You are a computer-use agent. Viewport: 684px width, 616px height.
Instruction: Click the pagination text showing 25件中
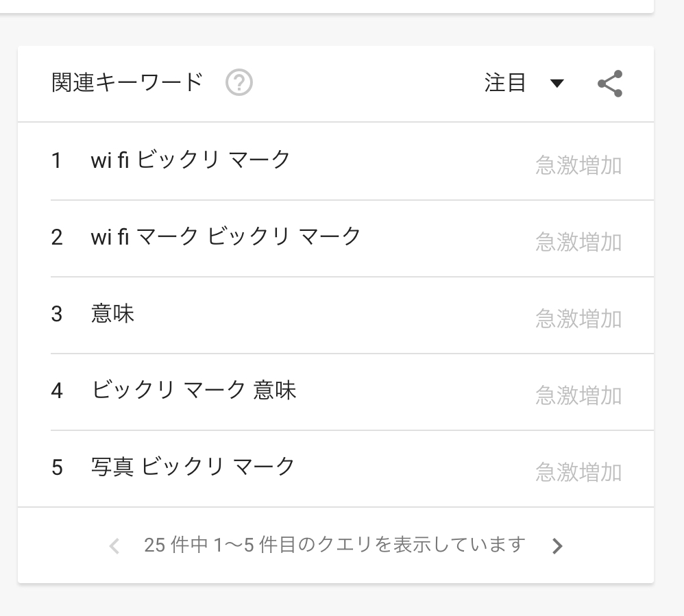[x=333, y=545]
